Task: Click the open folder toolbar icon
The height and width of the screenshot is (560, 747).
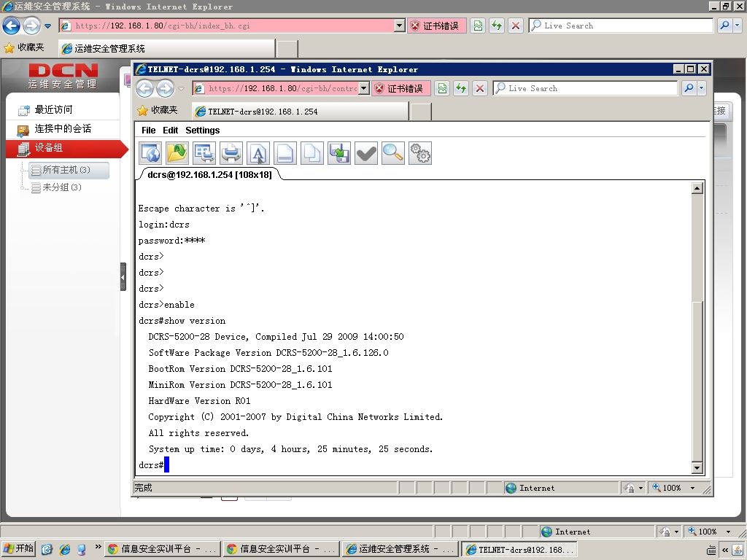Action: click(x=177, y=153)
